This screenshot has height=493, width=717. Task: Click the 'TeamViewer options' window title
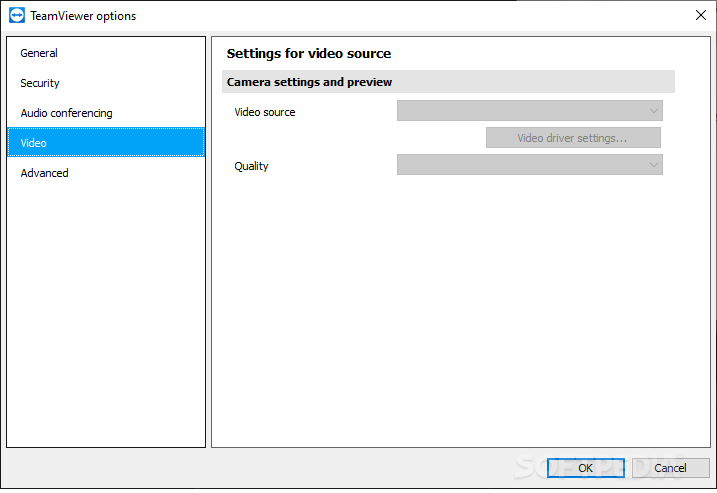[83, 16]
